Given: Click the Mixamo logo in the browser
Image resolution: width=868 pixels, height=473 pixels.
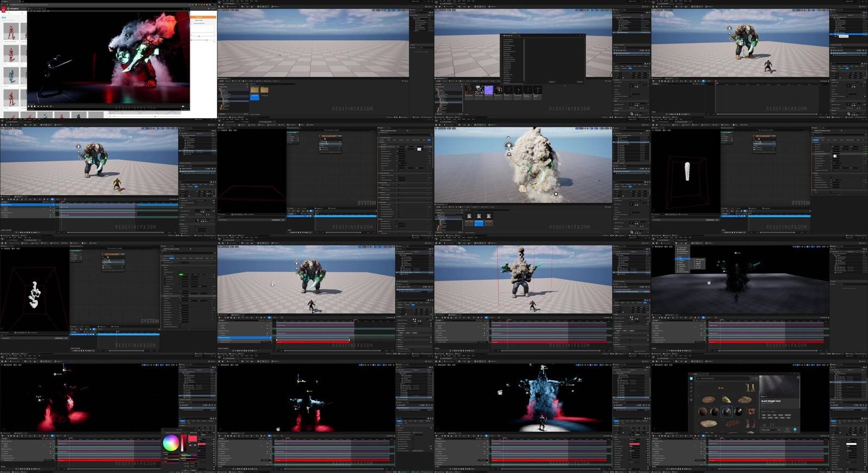Looking at the screenshot, I should point(12,9).
